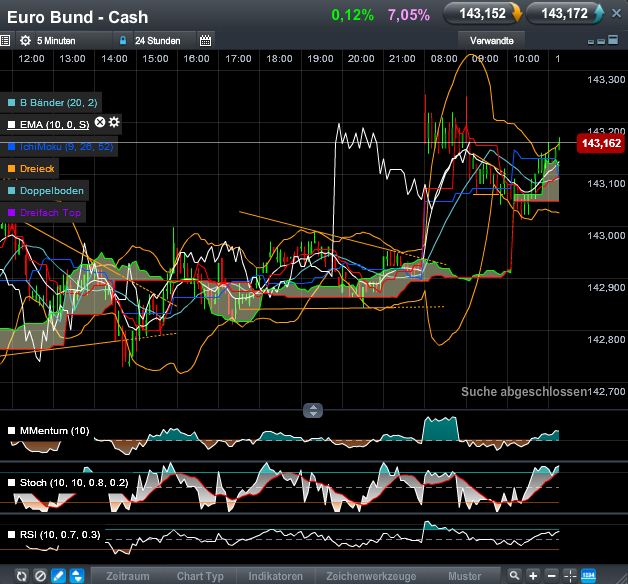Click the 143,300 price axis label
This screenshot has height=584, width=628.
606,80
